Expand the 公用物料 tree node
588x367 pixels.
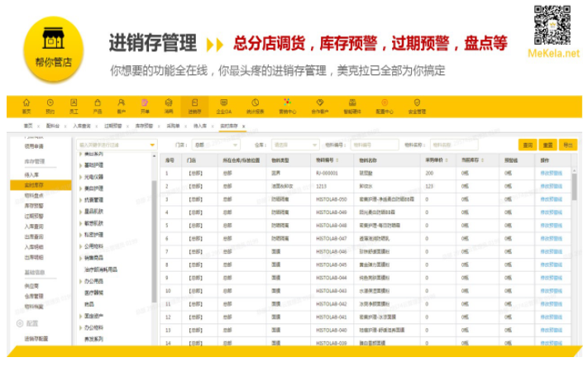point(80,246)
